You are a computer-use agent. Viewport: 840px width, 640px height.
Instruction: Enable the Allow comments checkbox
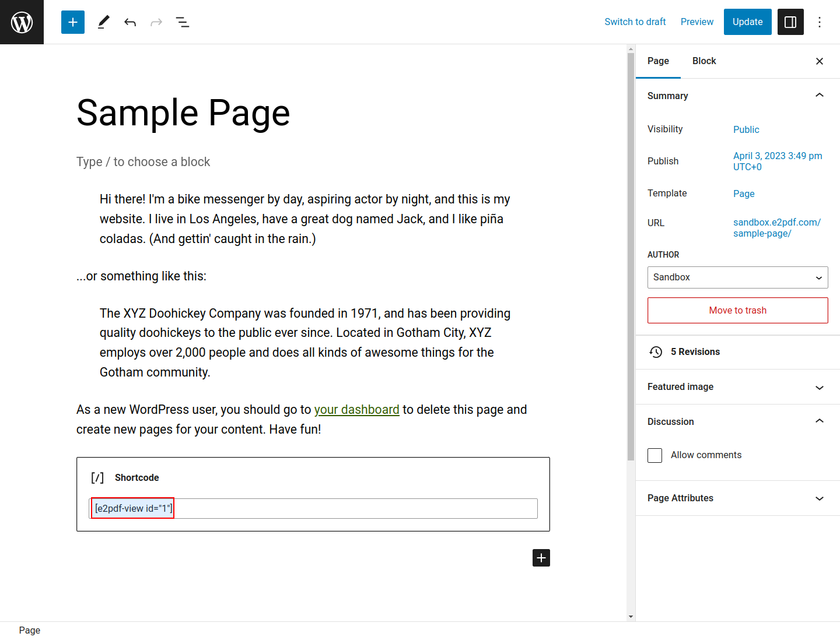coord(655,455)
